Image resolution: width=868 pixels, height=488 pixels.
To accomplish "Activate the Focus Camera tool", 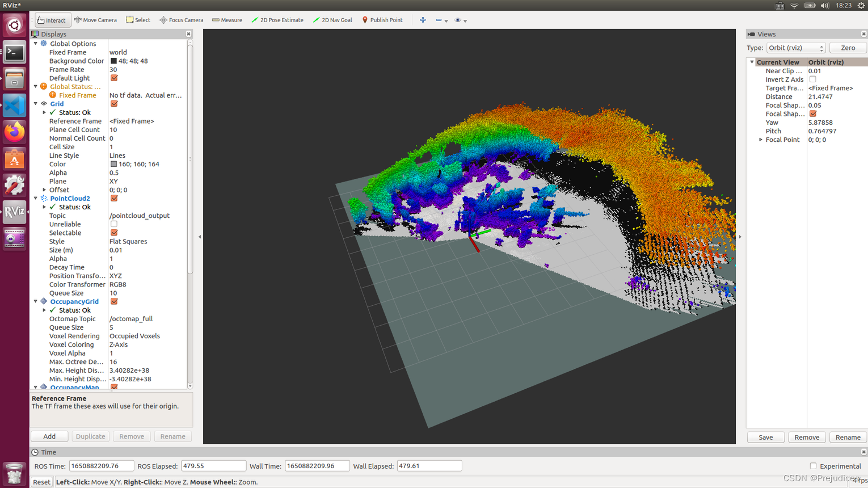I will (181, 20).
